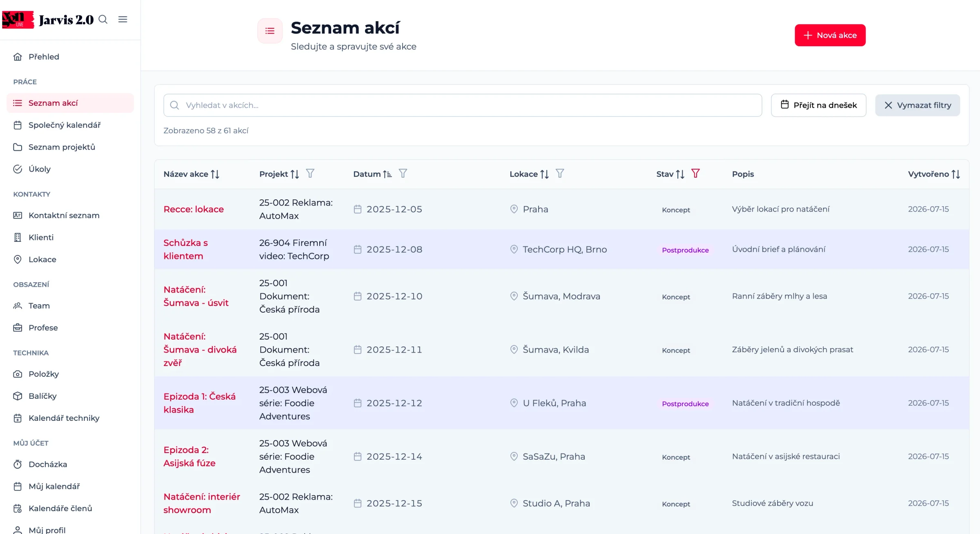Screen dimensions: 980x534
Task: Sort the Projekt column
Action: (295, 174)
